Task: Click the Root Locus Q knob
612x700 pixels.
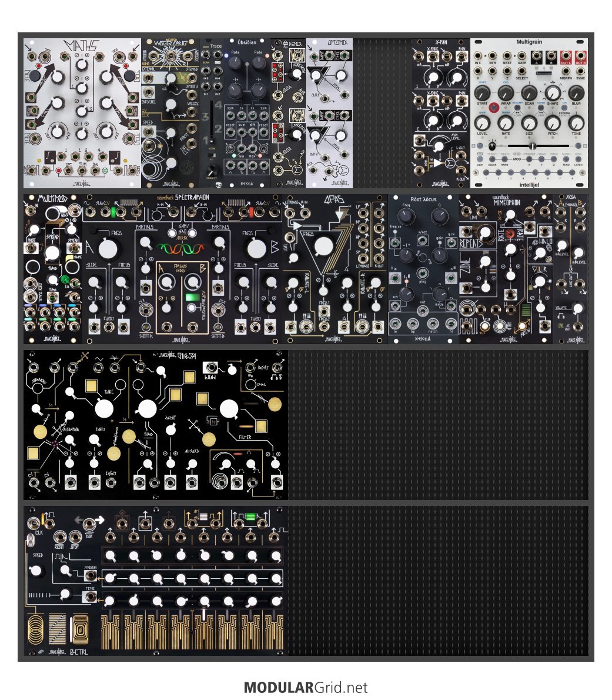Action: 440,217
